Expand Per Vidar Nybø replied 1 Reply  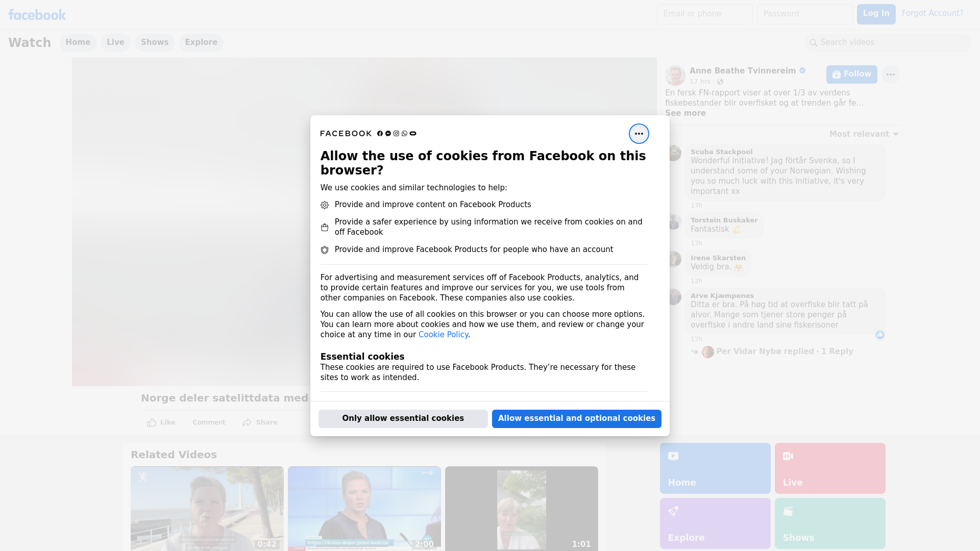coord(785,352)
